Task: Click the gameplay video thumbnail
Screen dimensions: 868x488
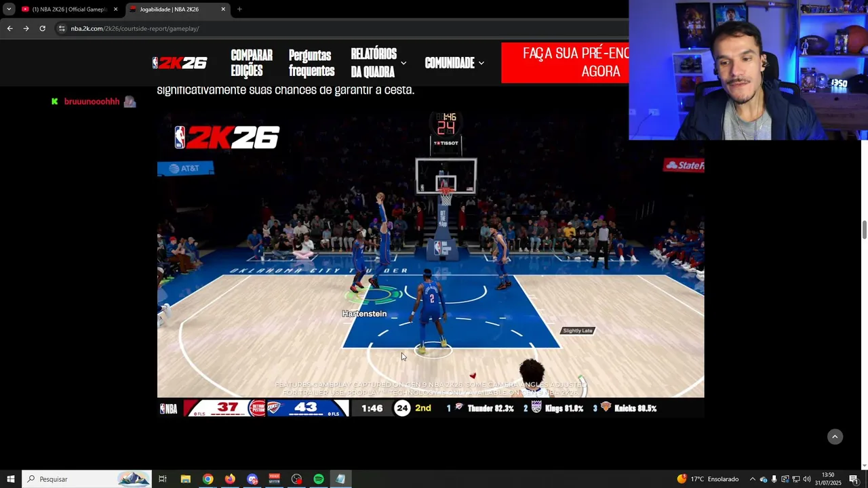Action: pyautogui.click(x=431, y=264)
